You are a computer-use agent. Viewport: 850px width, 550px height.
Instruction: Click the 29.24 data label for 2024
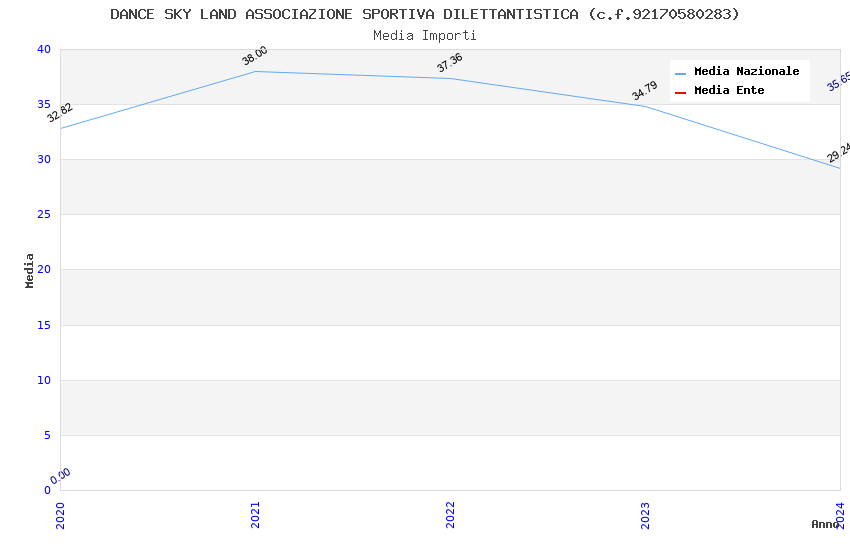(x=838, y=153)
